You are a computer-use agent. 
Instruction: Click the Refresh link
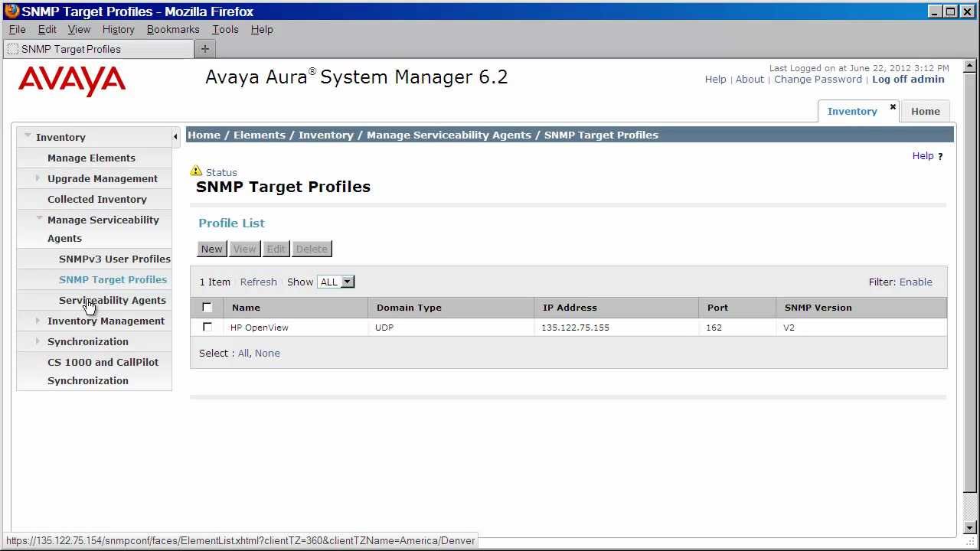[x=258, y=282]
